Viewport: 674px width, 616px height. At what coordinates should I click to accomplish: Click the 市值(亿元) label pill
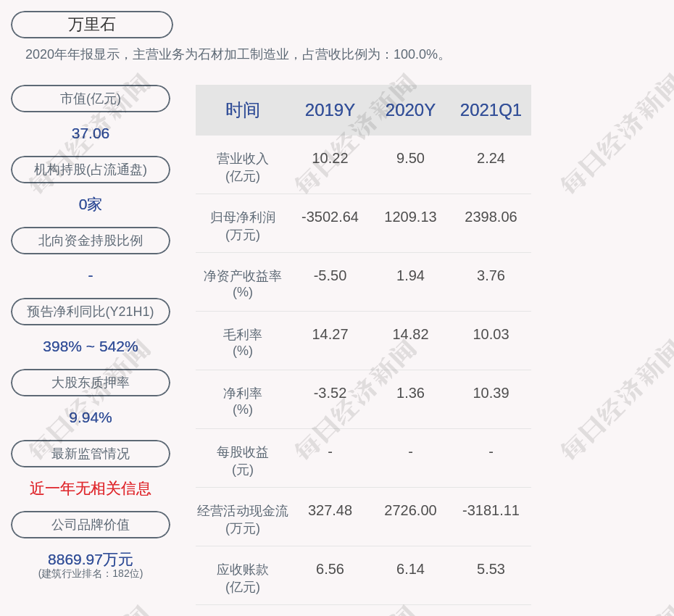point(91,99)
